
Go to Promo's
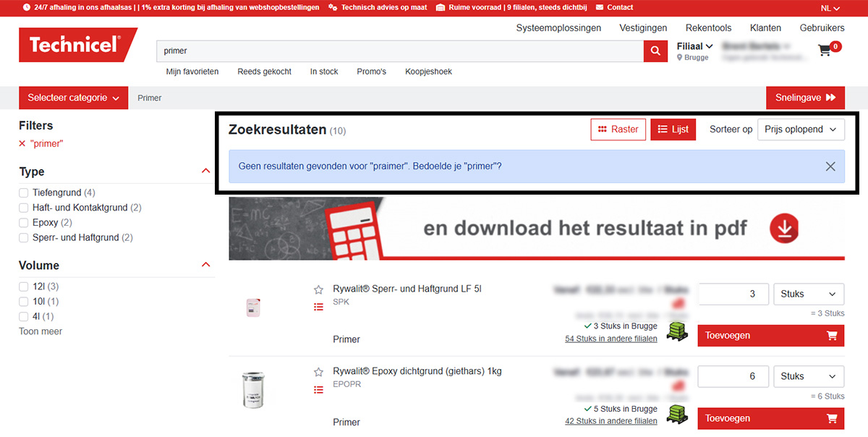tap(372, 72)
